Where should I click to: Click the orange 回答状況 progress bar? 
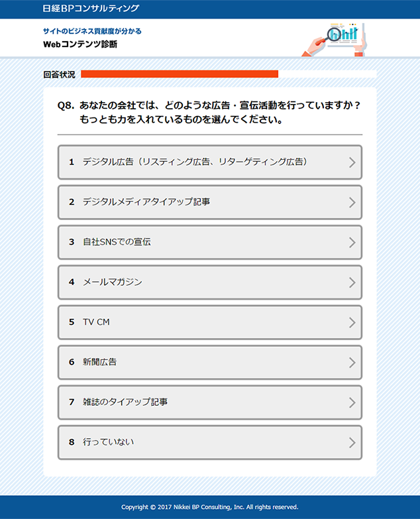pos(180,74)
